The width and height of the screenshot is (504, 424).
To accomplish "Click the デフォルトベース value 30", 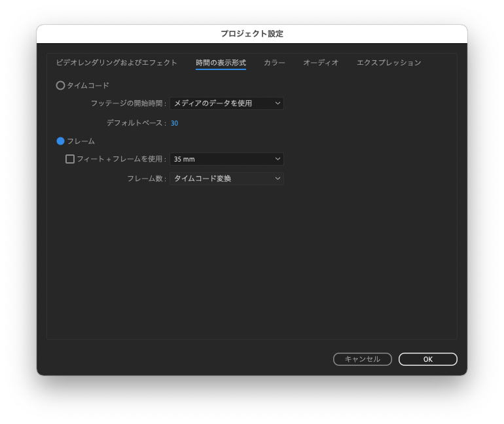I will click(174, 123).
